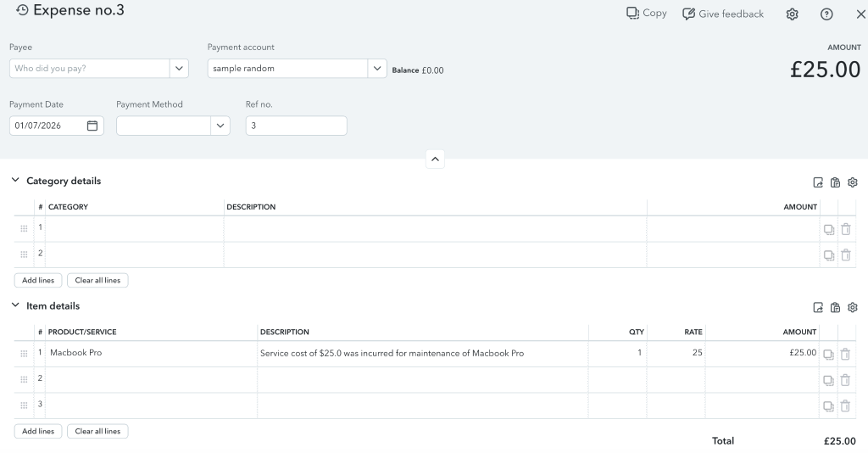Screen dimensions: 868x453
Task: Duplicate category line 2
Action: click(829, 255)
